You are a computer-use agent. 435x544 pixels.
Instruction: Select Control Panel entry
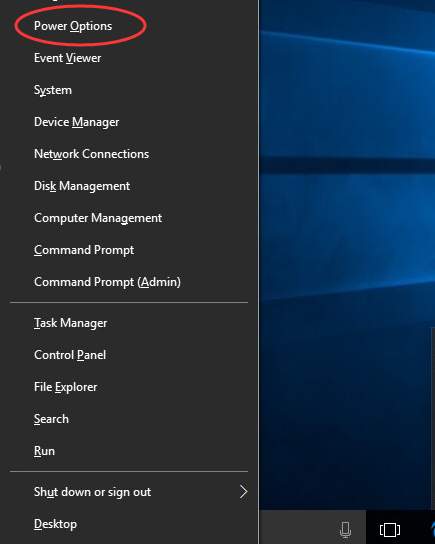coord(129,355)
